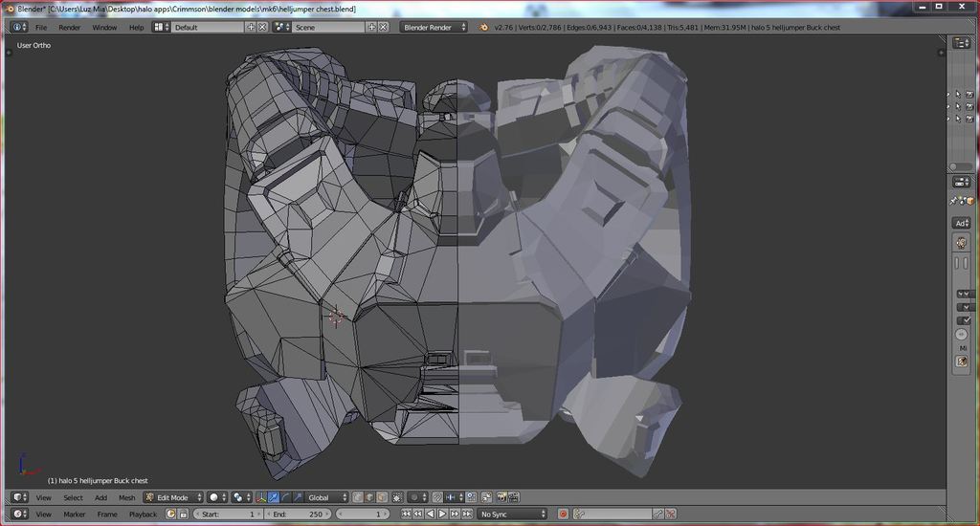This screenshot has width=980, height=526.
Task: Open the Blender Render engine dropdown
Action: [434, 27]
